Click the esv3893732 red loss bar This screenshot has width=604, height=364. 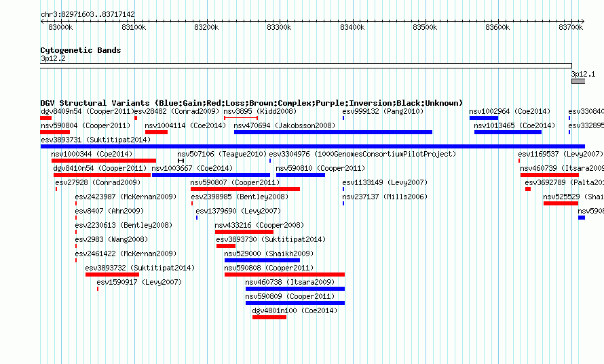point(112,275)
